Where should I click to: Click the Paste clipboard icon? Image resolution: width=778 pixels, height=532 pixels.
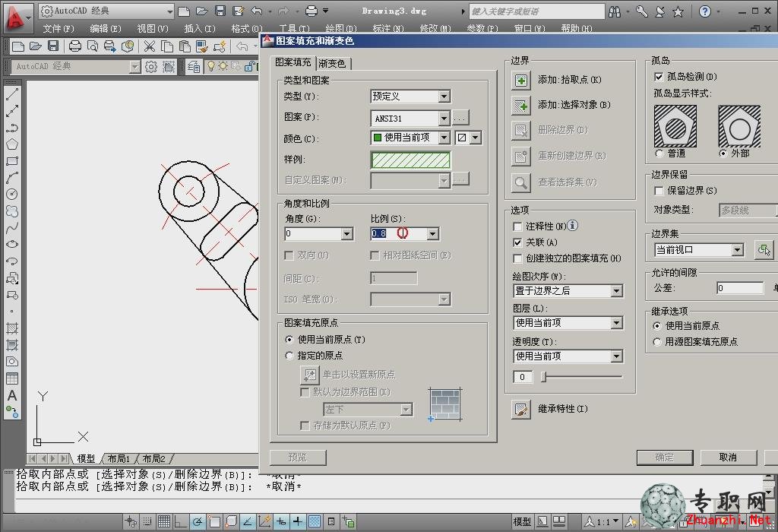[185, 46]
